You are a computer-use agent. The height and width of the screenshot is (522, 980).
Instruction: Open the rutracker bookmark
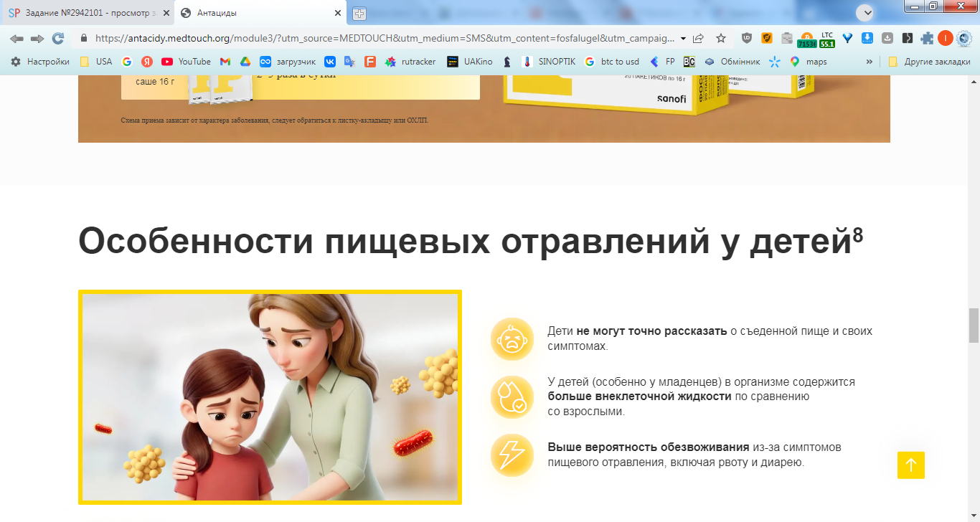410,62
